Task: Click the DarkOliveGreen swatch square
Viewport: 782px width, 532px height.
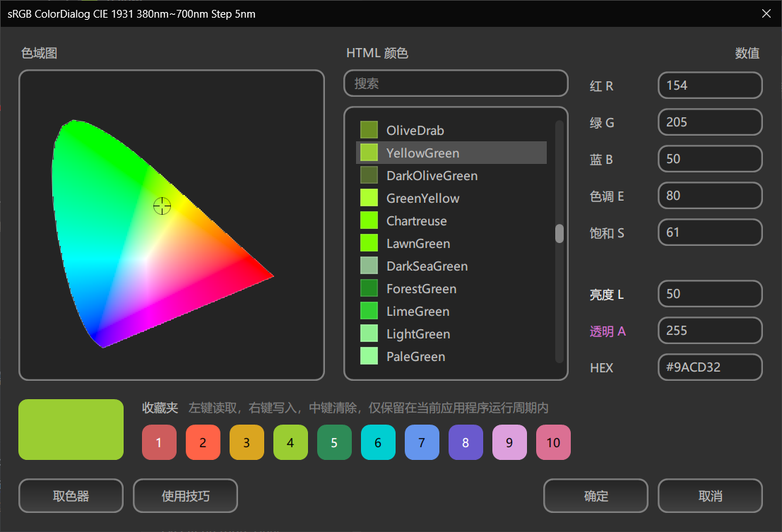Action: pos(368,175)
